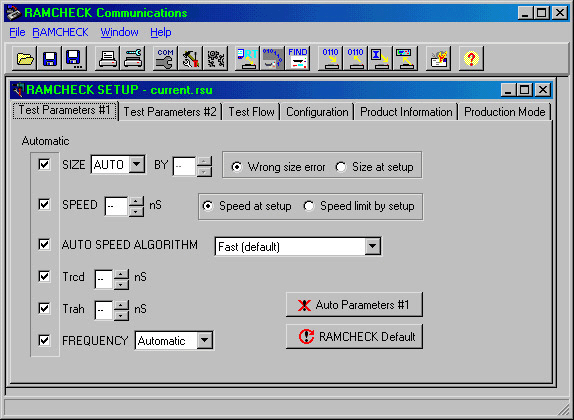Screen dimensions: 574x420
Task: Open the Help menu
Action: point(161,32)
